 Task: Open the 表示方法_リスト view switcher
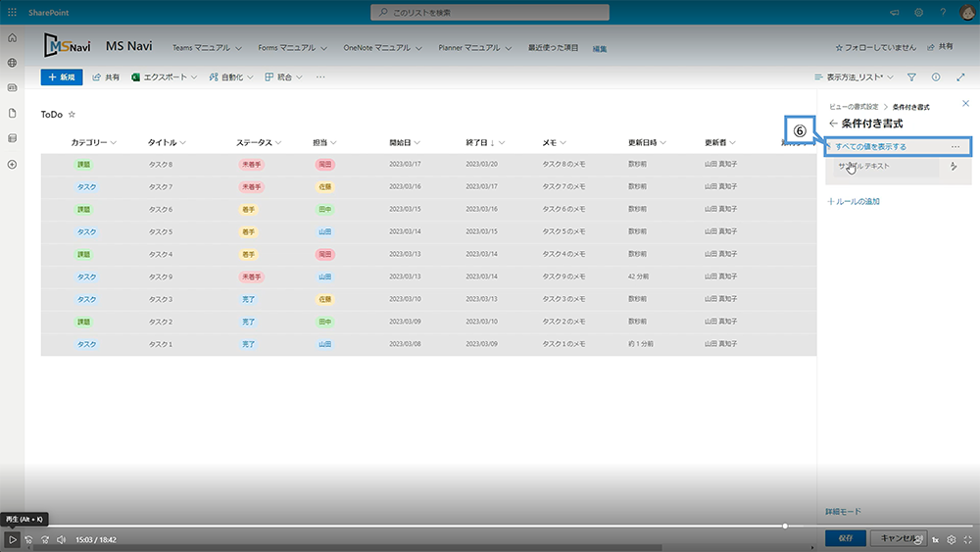854,77
